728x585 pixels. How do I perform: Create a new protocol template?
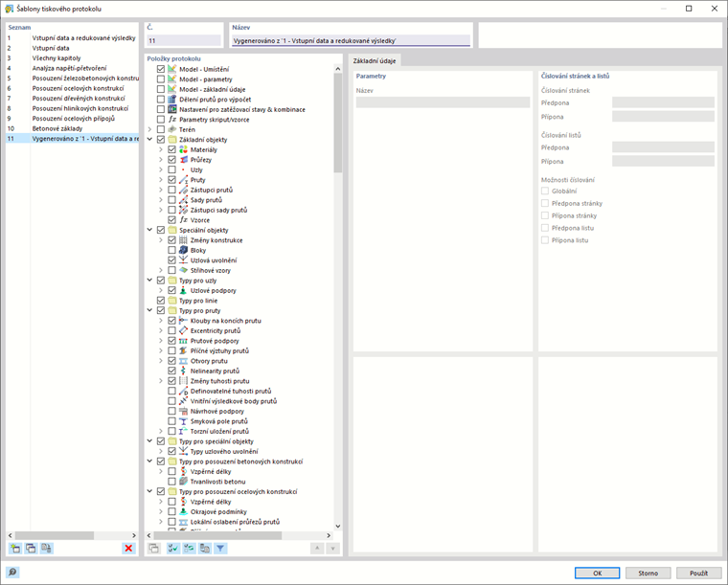click(x=15, y=549)
